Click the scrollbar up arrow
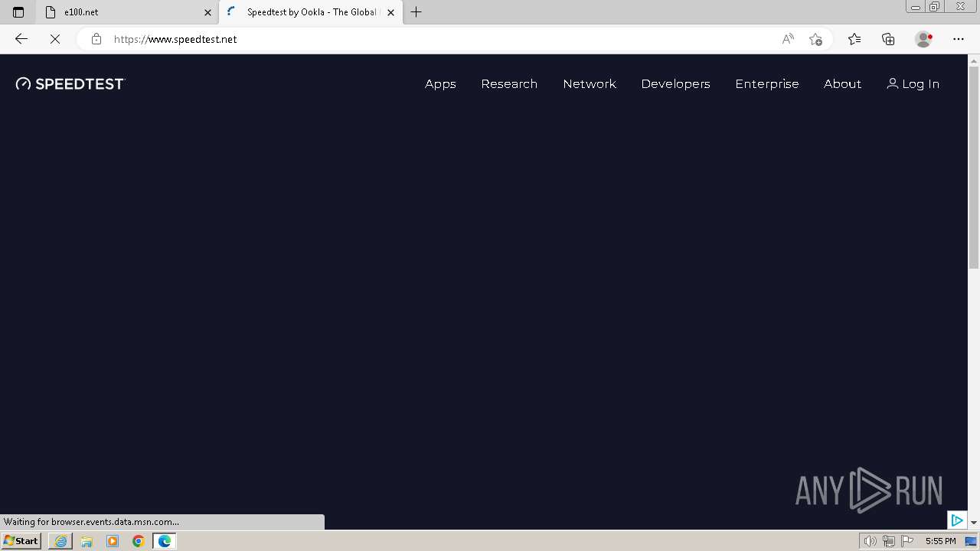 tap(974, 60)
